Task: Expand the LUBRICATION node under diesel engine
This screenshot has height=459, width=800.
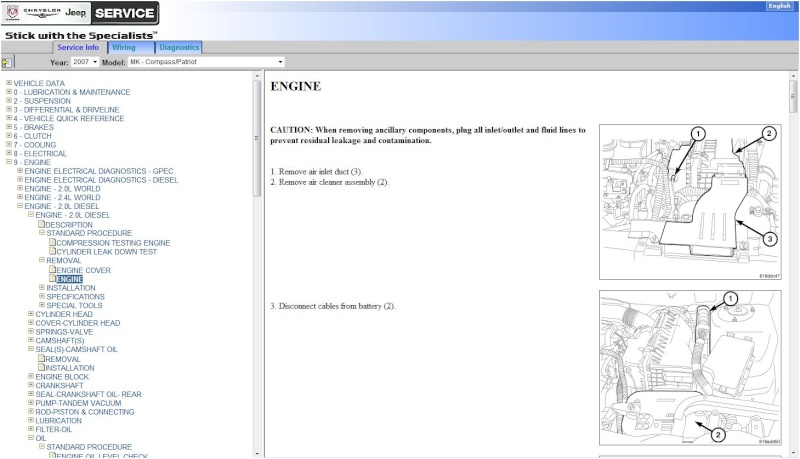Action: pos(31,420)
